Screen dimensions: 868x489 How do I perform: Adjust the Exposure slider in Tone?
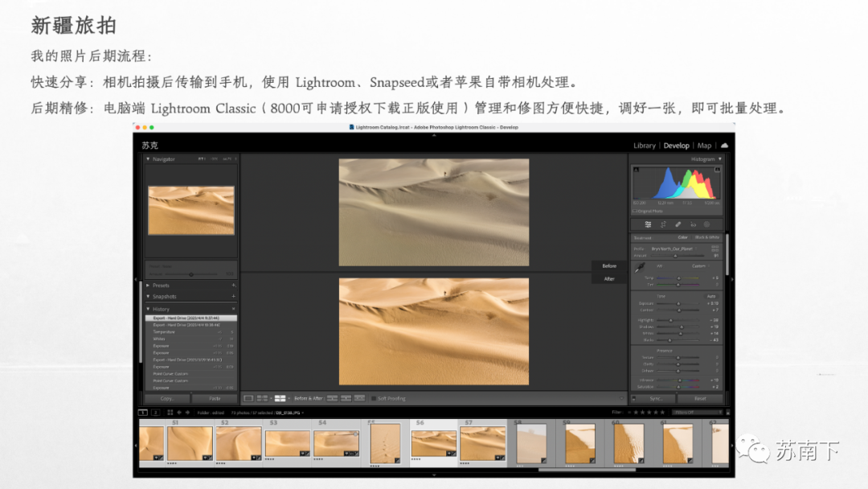(x=678, y=303)
